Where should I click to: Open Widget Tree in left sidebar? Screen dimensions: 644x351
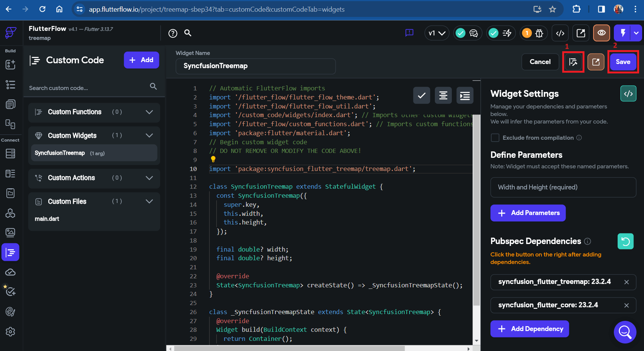coord(11,84)
